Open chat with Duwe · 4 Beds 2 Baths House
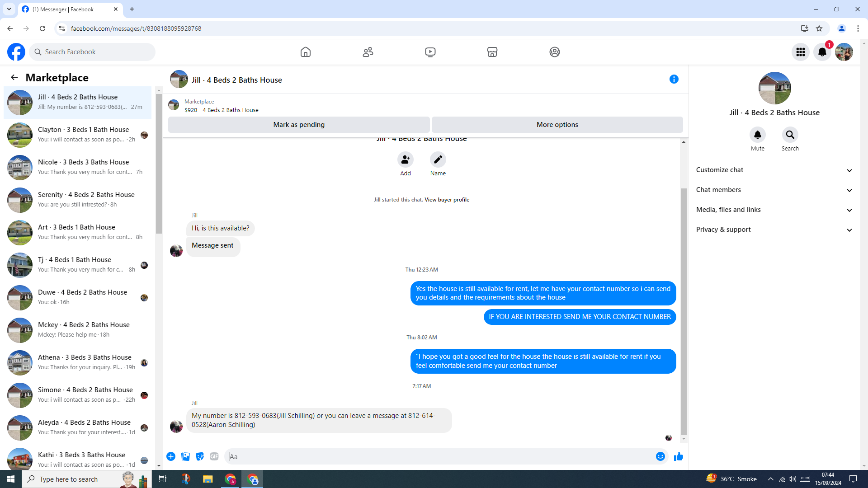 tap(78, 297)
